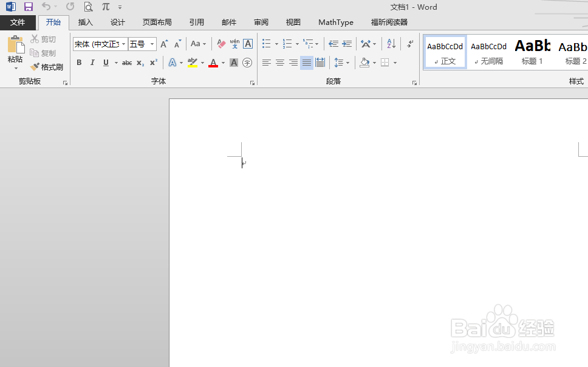Viewport: 588px width, 367px height.
Task: Expand the highlight color dropdown arrow
Action: tap(202, 63)
